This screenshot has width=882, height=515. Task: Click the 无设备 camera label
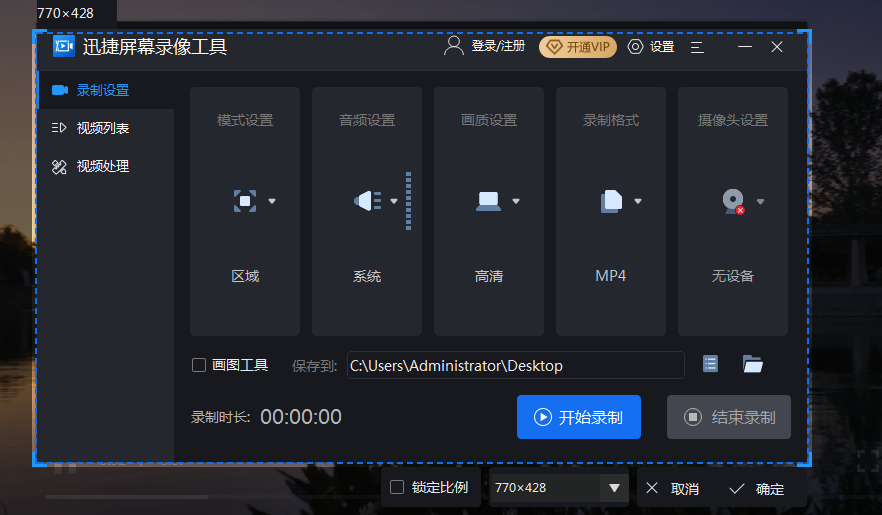coord(732,276)
